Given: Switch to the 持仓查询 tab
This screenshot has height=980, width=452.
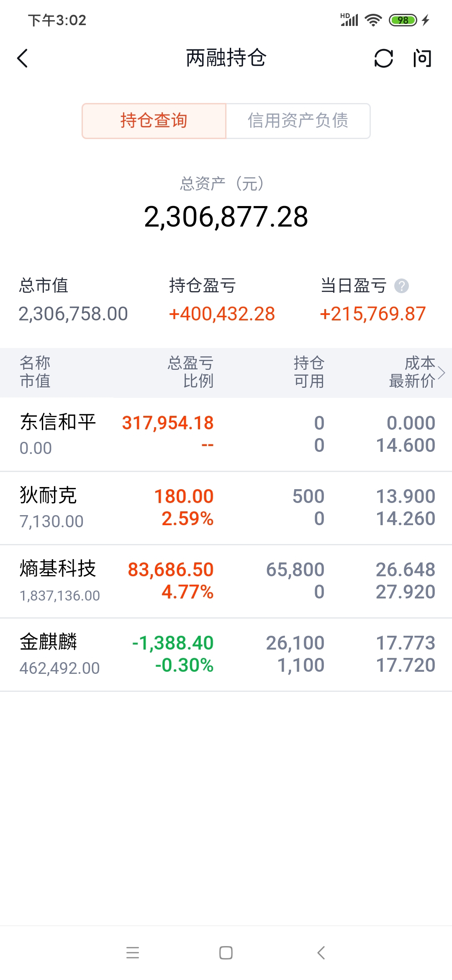Looking at the screenshot, I should [x=154, y=121].
